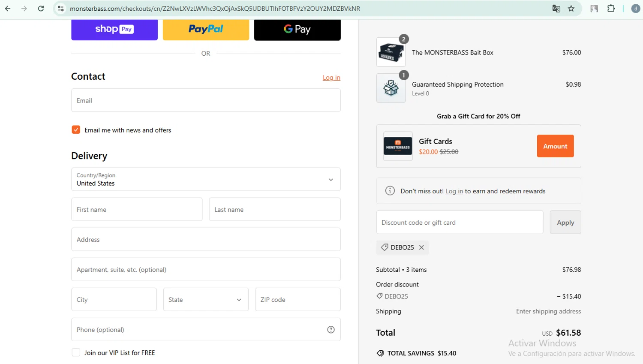
Task: Go forward in browser history
Action: [x=24, y=9]
